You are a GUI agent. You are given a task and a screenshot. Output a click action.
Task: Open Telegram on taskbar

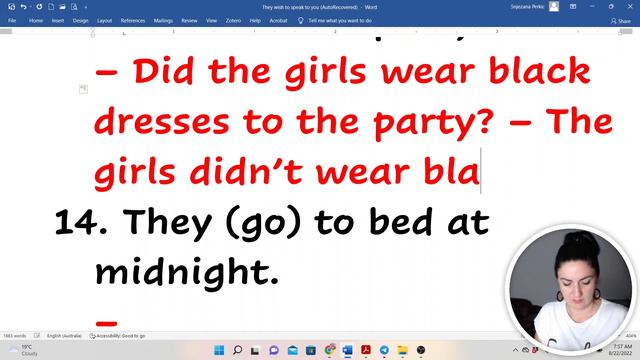pos(384,350)
